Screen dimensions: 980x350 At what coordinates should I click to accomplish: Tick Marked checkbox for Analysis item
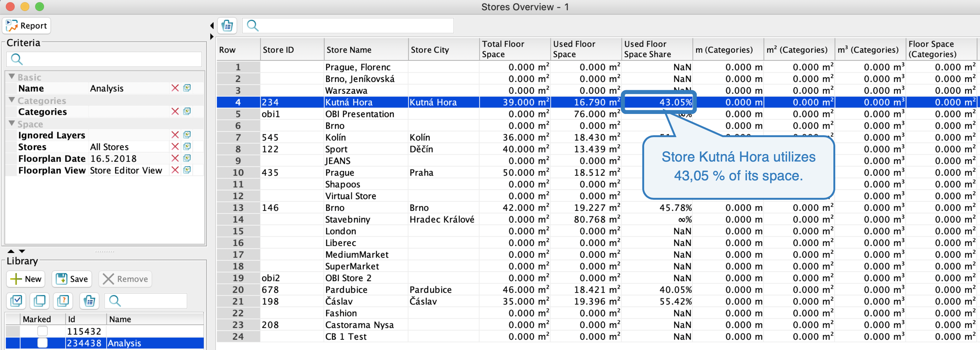click(x=42, y=343)
